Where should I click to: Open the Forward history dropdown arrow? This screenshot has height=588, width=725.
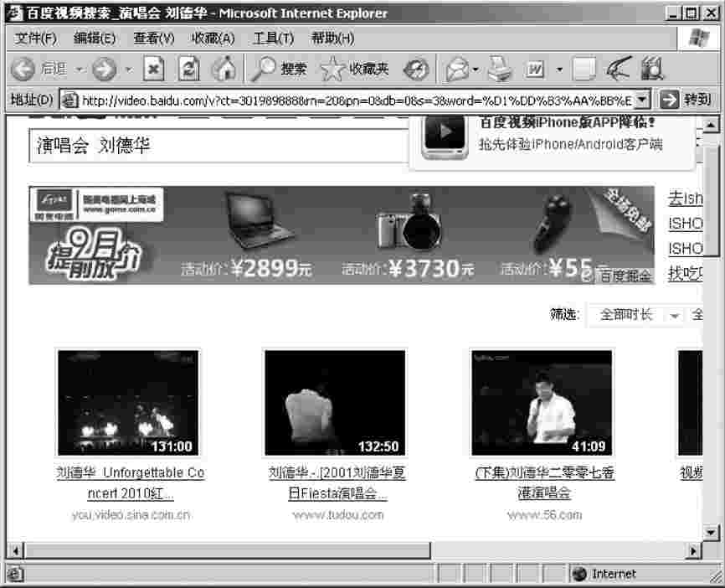(129, 70)
